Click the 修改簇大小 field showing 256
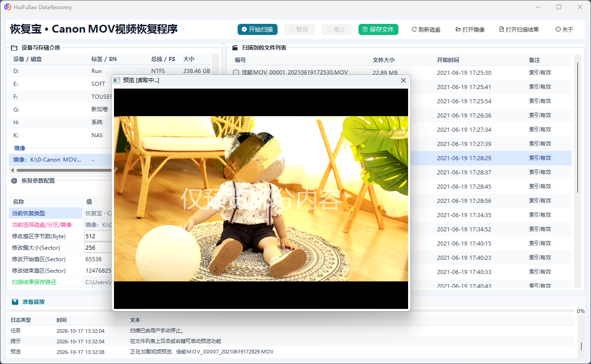The image size is (591, 364). coord(98,247)
